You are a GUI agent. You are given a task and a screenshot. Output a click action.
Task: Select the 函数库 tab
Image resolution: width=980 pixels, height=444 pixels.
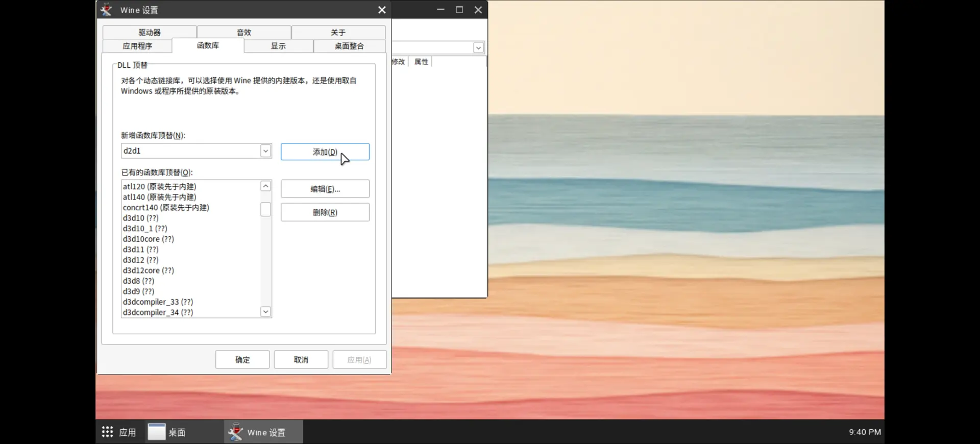tap(208, 45)
